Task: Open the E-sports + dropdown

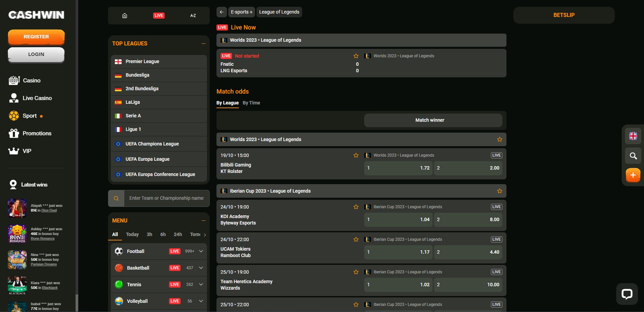Action: tap(242, 12)
